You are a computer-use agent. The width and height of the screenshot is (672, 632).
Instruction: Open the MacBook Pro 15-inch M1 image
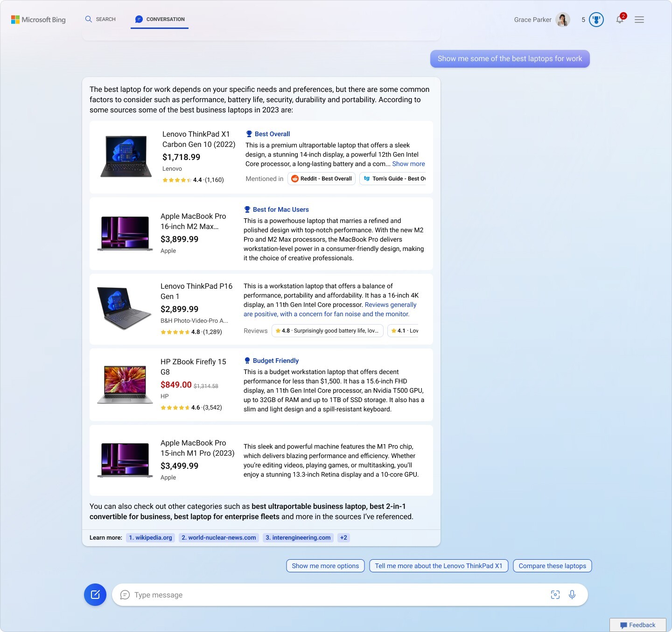point(125,460)
